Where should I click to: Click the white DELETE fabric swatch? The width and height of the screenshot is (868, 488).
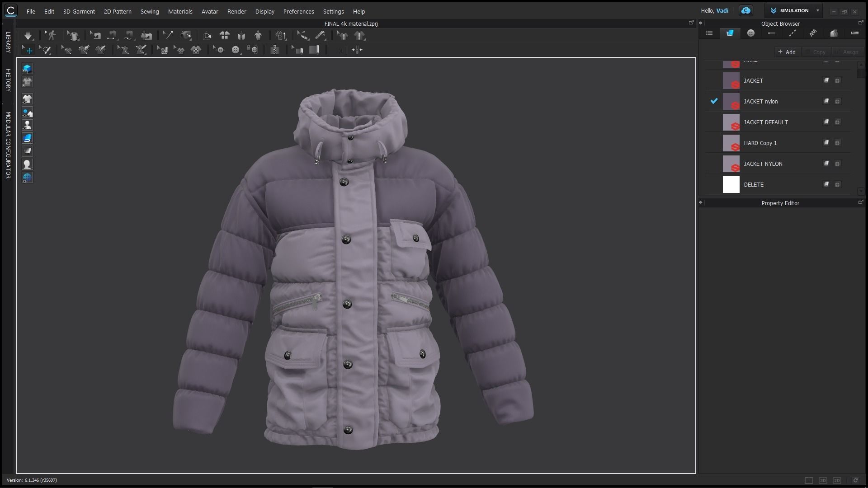coord(731,184)
